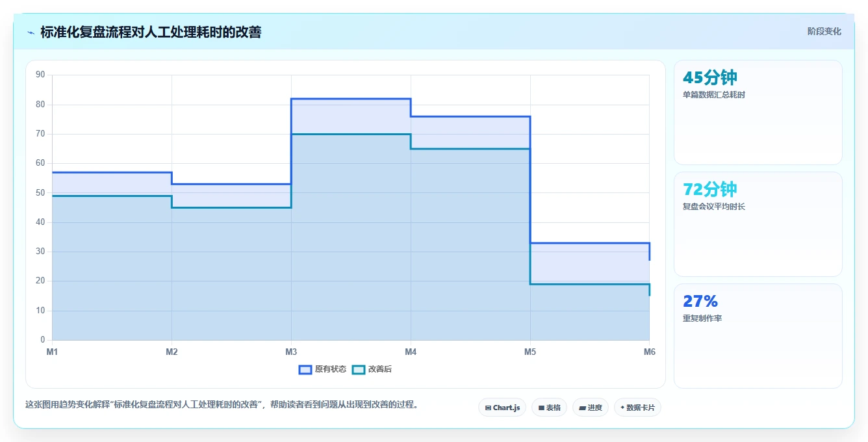Click the 改善后 teal legend swatch
Image resolution: width=868 pixels, height=442 pixels.
tap(359, 369)
